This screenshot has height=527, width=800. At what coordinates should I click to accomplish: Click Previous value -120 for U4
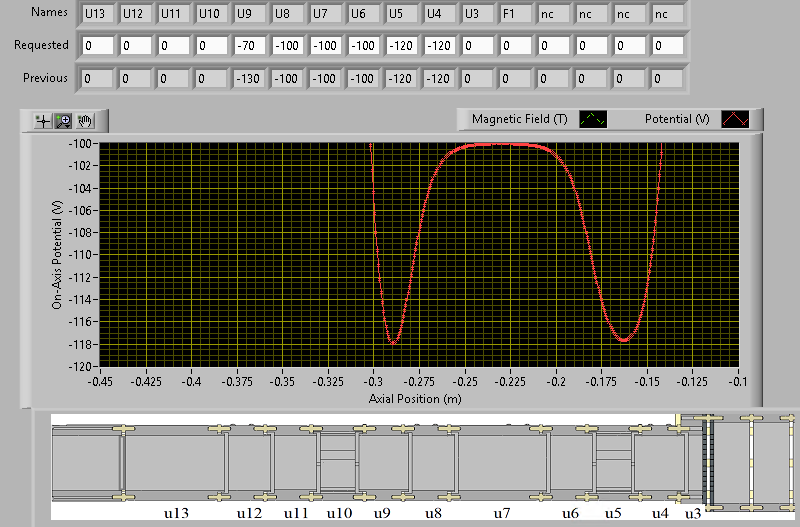(x=439, y=79)
